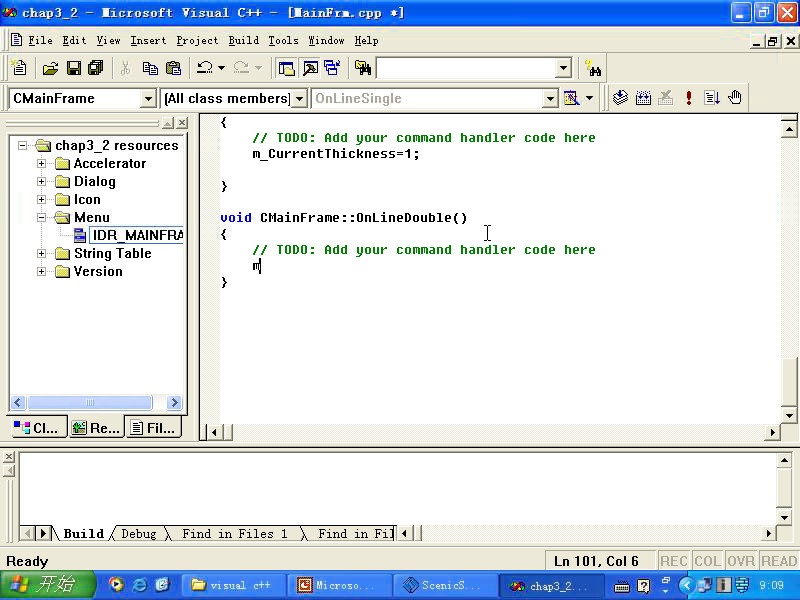The height and width of the screenshot is (600, 800).
Task: Click the binoculars Search icon
Action: [x=593, y=68]
